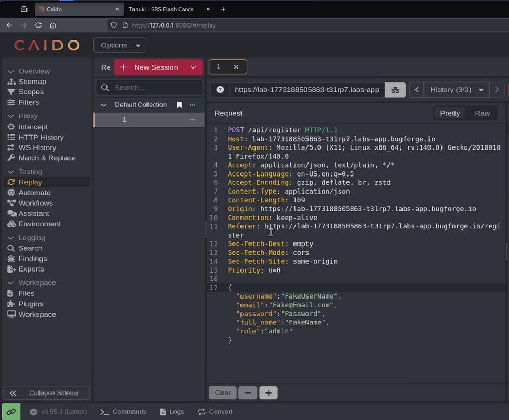
Task: Click the session Search input field
Action: coord(155,88)
